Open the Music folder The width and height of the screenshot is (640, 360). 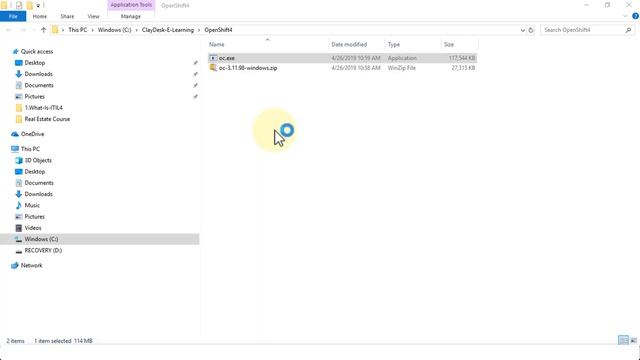pos(32,205)
